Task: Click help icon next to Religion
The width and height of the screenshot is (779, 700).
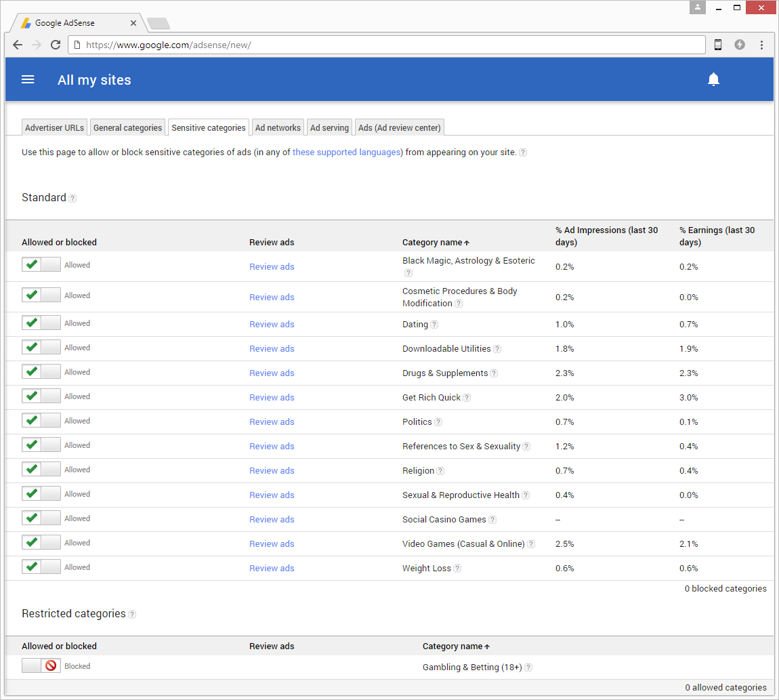Action: click(x=440, y=471)
